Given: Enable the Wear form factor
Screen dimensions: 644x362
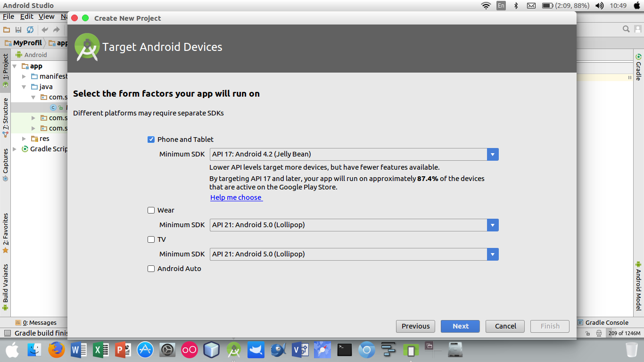Looking at the screenshot, I should pyautogui.click(x=151, y=210).
